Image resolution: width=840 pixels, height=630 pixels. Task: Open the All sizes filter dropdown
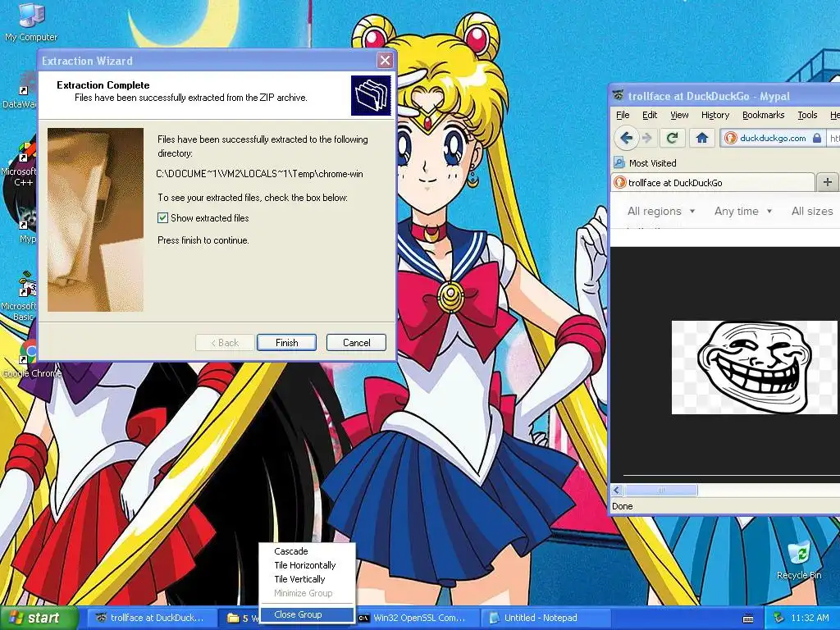[813, 211]
